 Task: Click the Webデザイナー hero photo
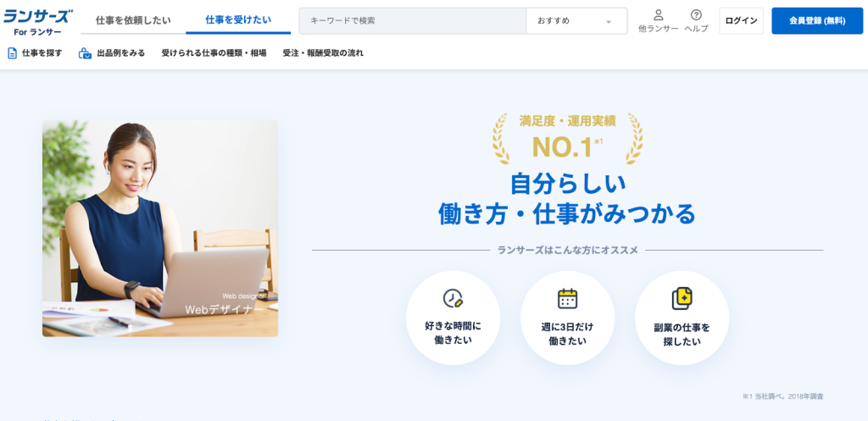tap(160, 229)
